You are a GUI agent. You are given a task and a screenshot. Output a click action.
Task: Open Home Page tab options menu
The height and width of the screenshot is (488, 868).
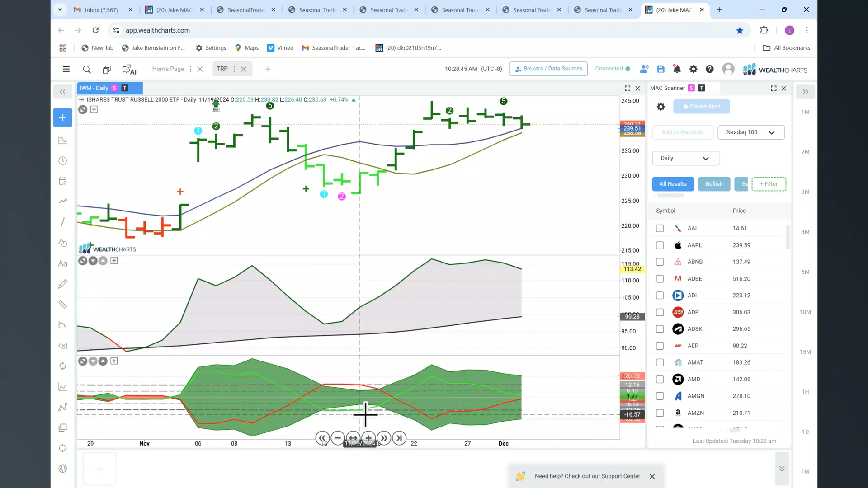(x=190, y=69)
